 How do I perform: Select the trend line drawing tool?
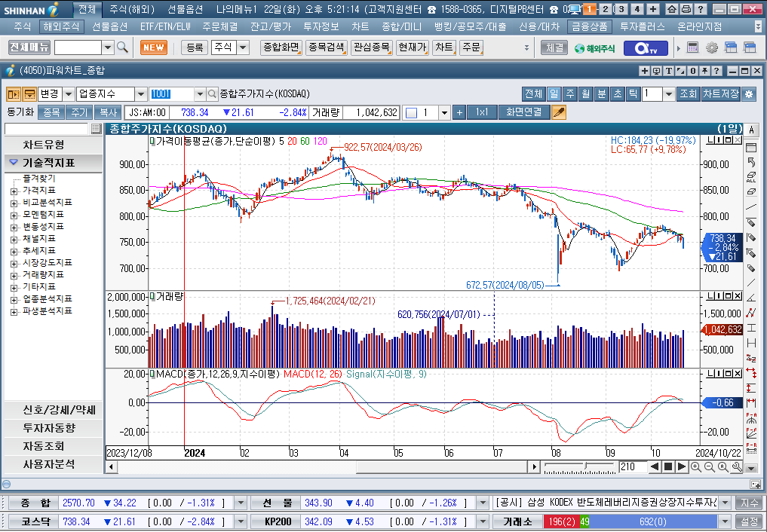751,207
